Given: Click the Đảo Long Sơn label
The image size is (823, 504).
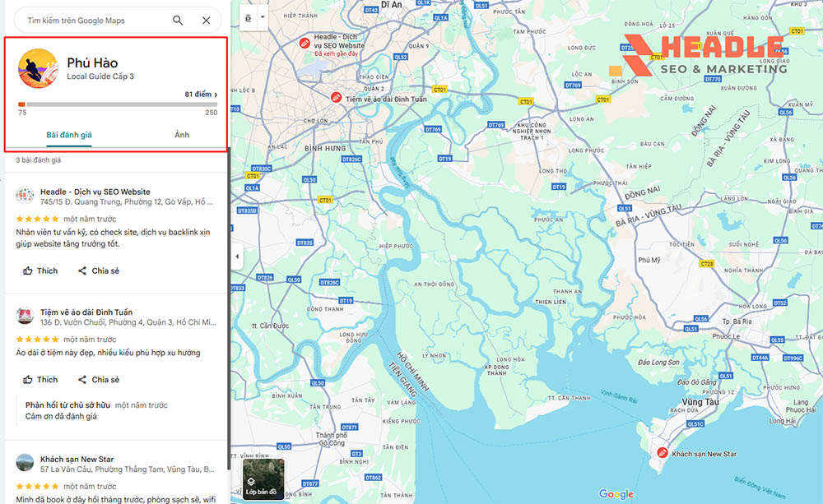Looking at the screenshot, I should (x=658, y=362).
